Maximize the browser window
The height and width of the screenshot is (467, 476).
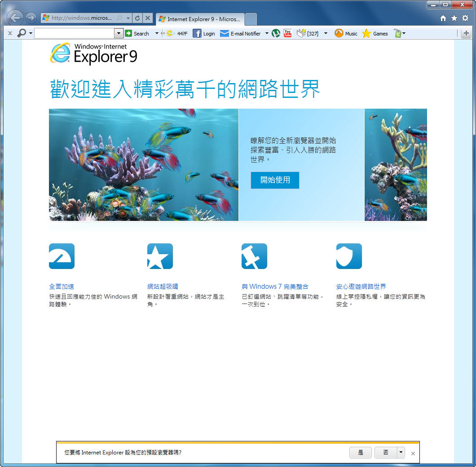(x=445, y=5)
